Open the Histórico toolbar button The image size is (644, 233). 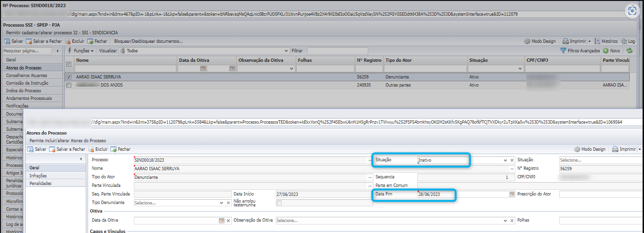pos(606,41)
